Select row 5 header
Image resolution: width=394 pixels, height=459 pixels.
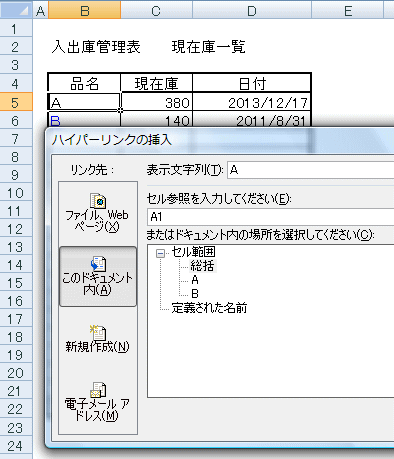[16, 102]
